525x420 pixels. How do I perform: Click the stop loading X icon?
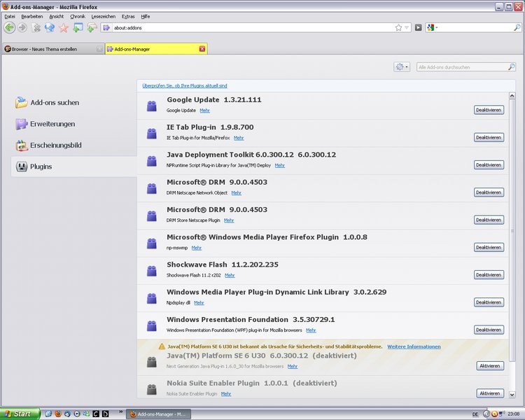(36, 28)
